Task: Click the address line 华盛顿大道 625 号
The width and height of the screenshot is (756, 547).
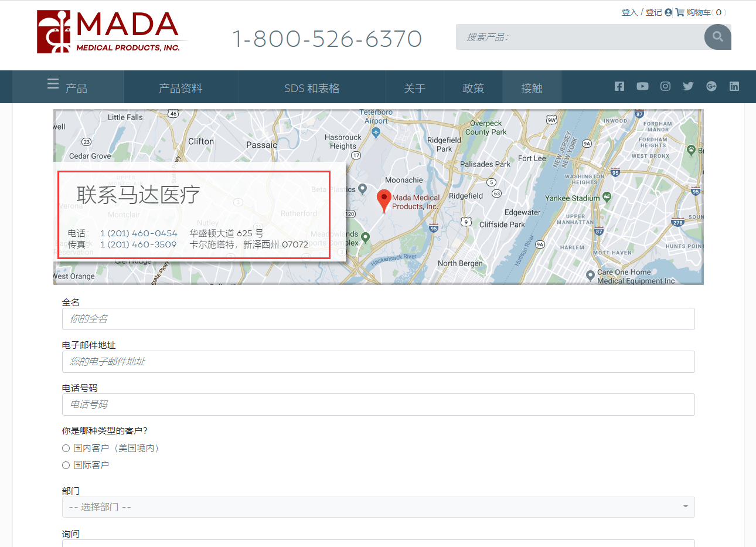Action: [x=226, y=233]
